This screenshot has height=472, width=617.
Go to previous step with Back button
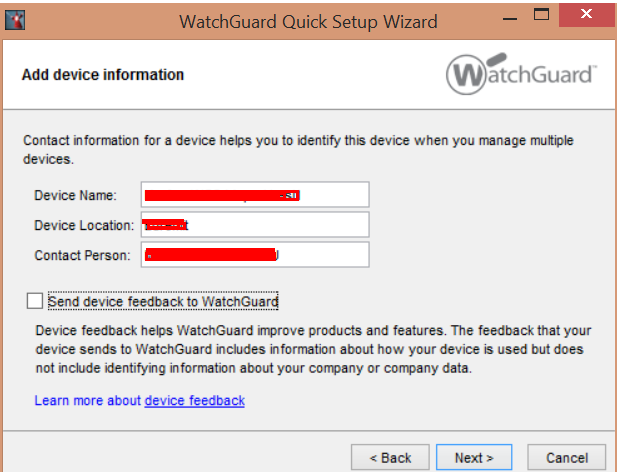(390, 458)
